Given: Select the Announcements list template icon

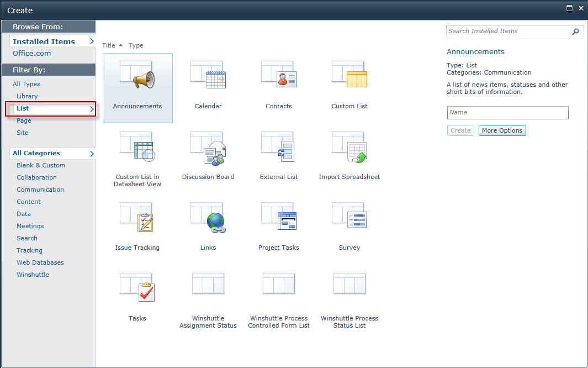Looking at the screenshot, I should (137, 75).
